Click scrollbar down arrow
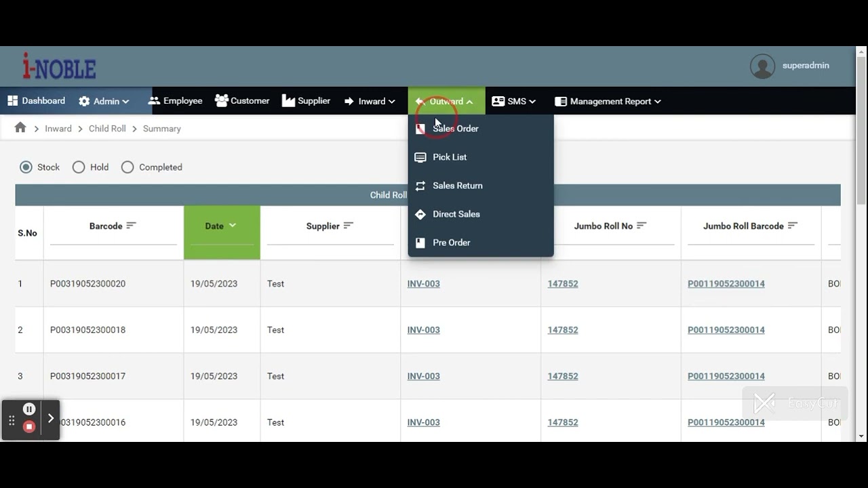868x488 pixels. coord(861,436)
